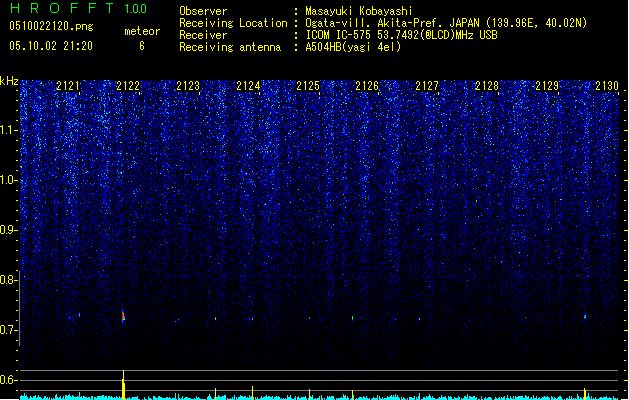Click the meteor label
629x400 pixels.
click(x=142, y=31)
